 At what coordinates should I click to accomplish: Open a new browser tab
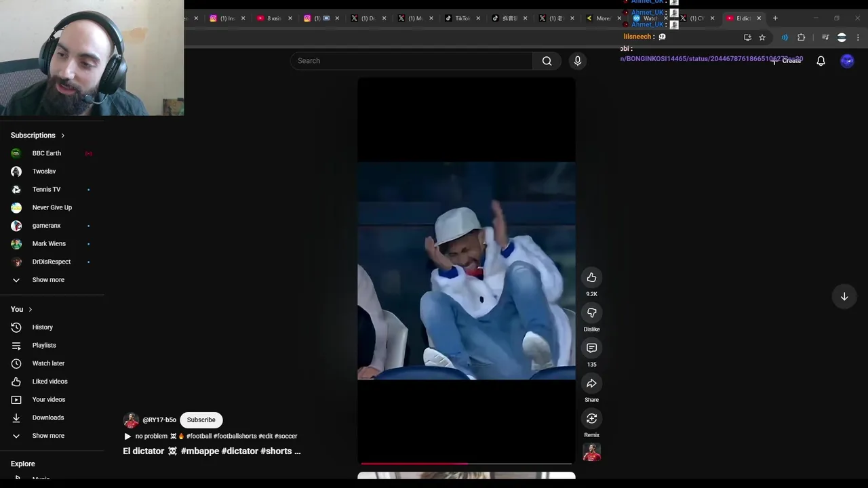pos(775,18)
